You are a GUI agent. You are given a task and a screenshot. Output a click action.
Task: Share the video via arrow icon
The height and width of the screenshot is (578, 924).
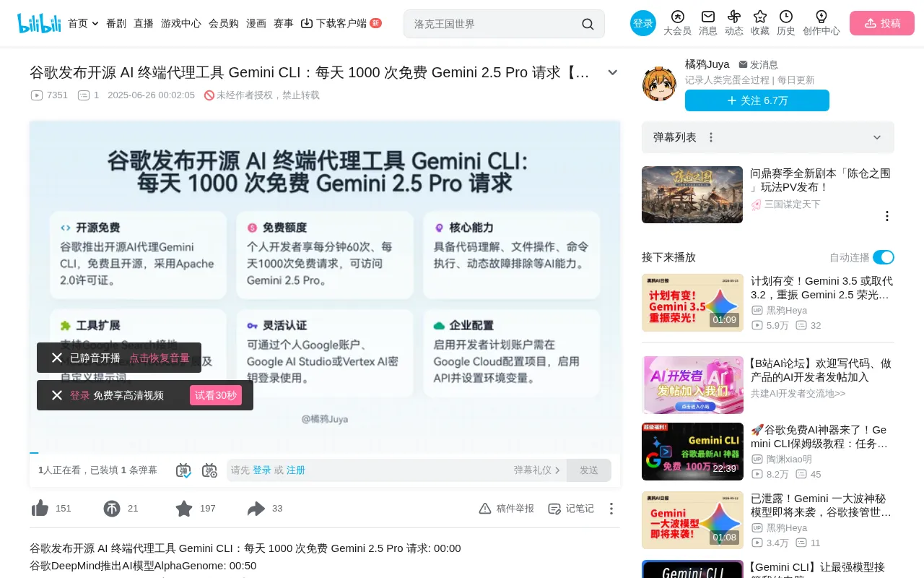[256, 509]
